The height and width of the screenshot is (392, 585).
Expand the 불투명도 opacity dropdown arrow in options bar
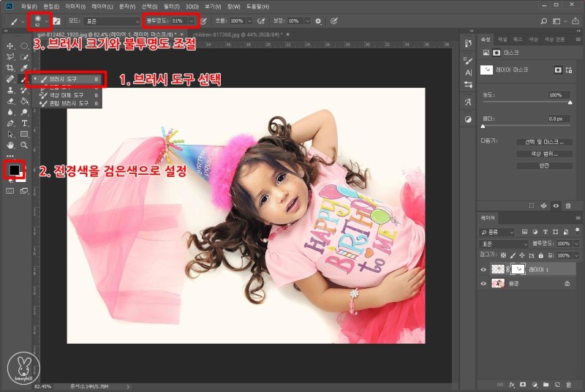192,21
